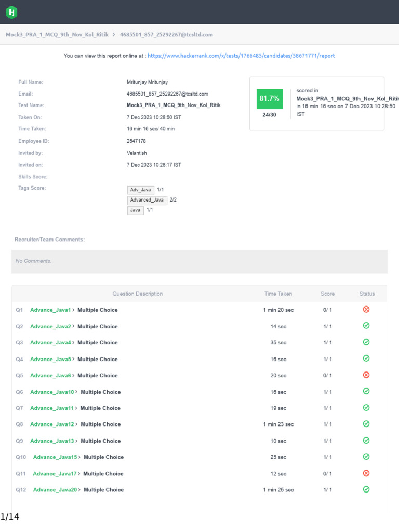Click the green passed status icon for Q2
The height and width of the screenshot is (532, 399).
pyautogui.click(x=366, y=326)
